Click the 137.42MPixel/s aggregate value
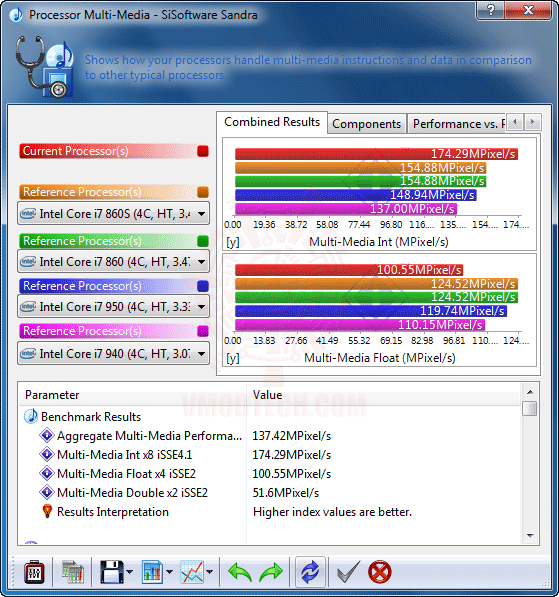The height and width of the screenshot is (597, 559). coord(292,436)
